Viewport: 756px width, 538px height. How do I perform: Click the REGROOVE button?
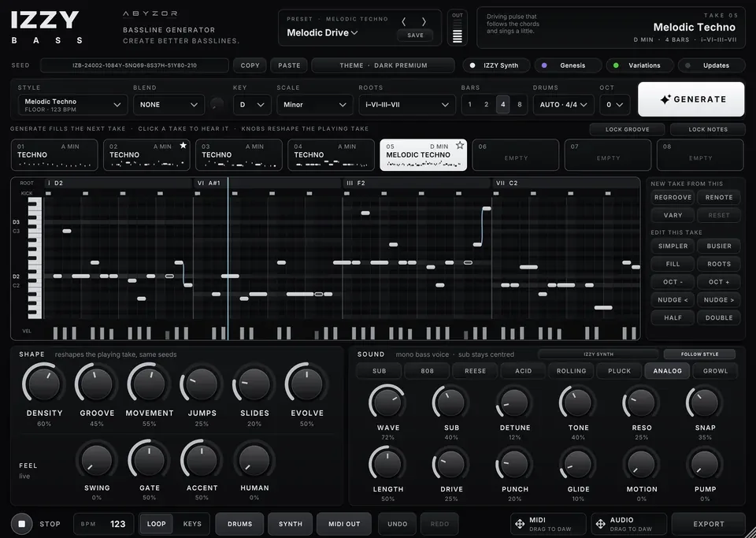click(673, 197)
